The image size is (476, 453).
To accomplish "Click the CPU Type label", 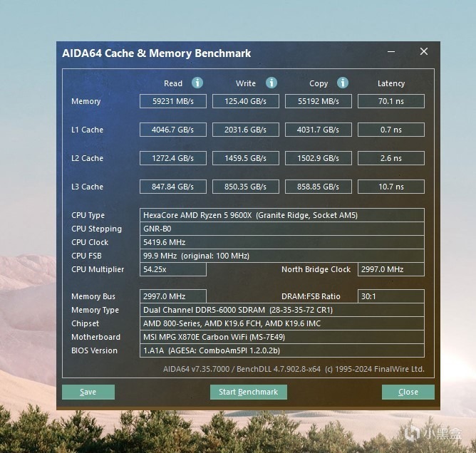I will click(x=88, y=215).
